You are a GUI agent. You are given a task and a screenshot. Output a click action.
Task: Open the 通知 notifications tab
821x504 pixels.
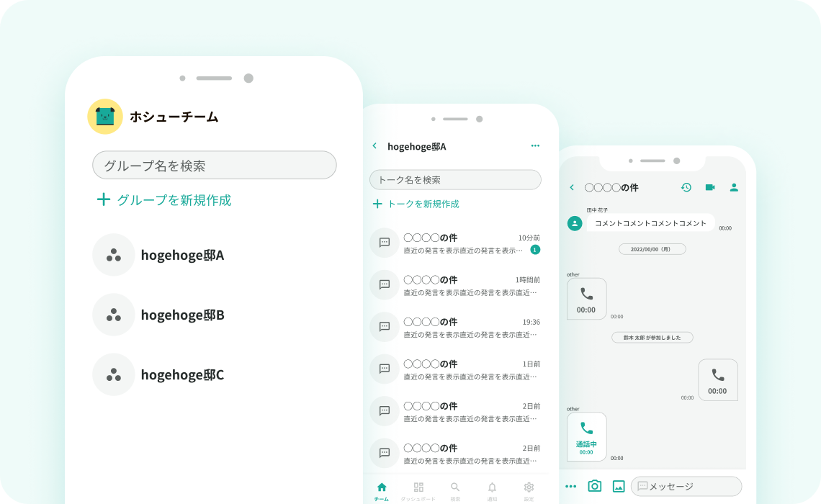(x=492, y=490)
